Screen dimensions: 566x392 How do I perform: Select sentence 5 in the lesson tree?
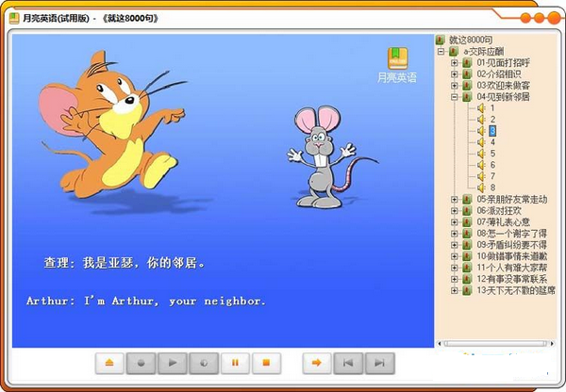(x=491, y=154)
